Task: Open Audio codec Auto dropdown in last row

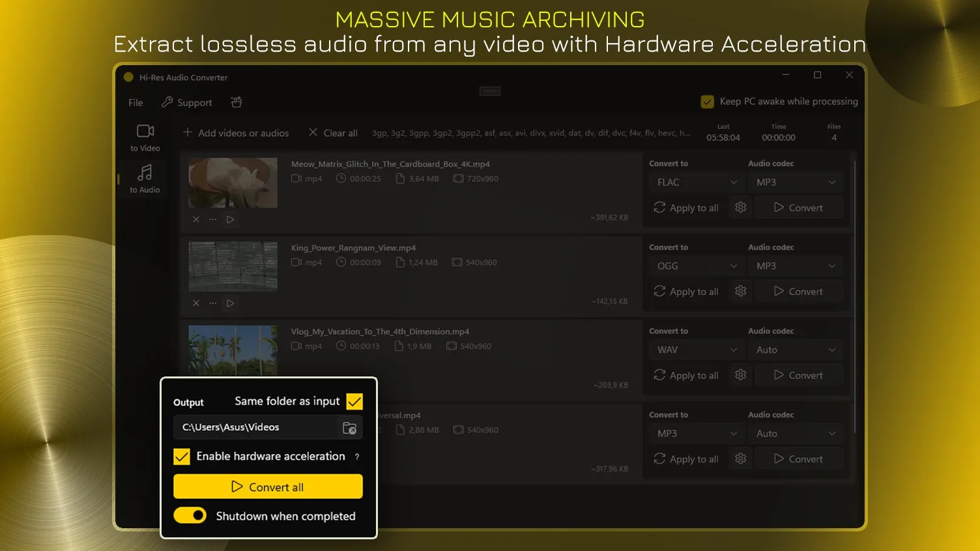Action: pos(796,433)
